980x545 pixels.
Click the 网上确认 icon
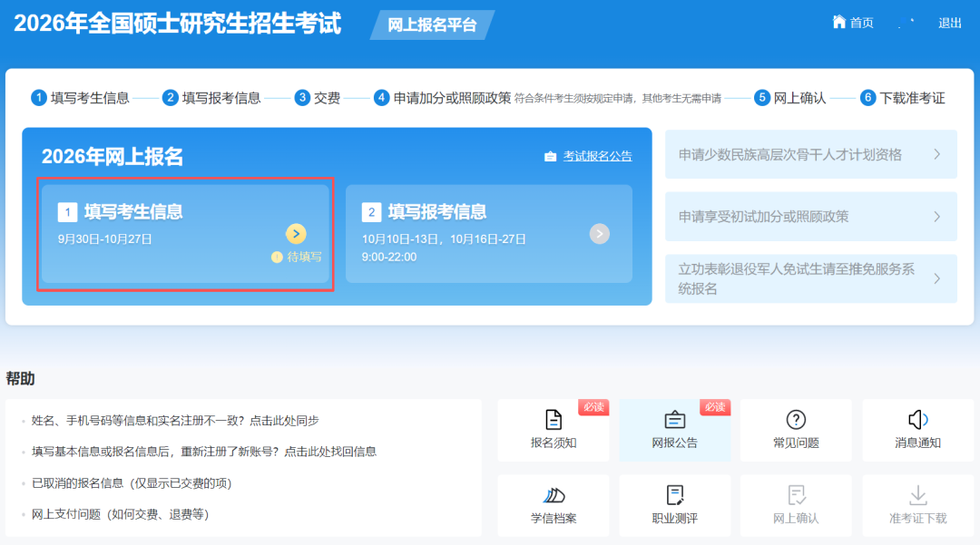796,495
